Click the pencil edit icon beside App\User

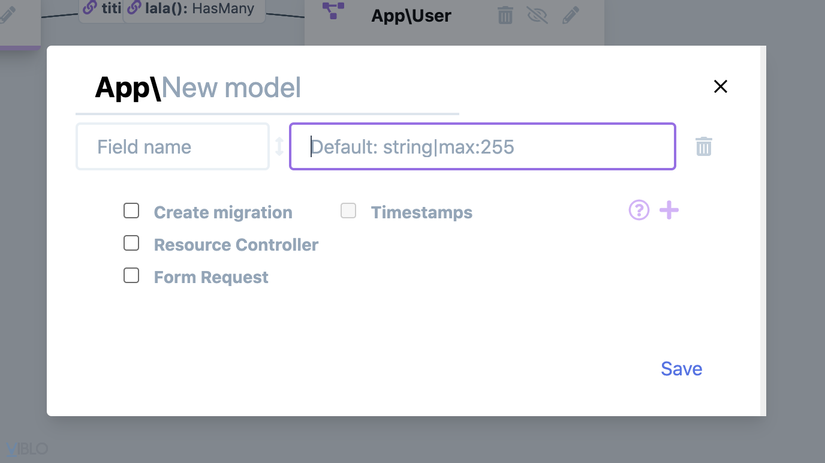[x=571, y=15]
